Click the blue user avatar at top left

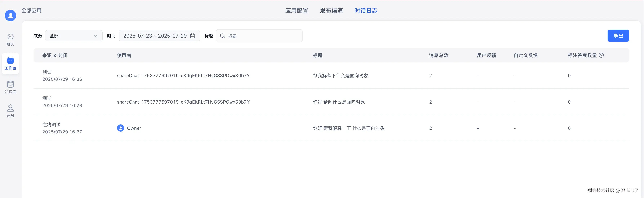click(10, 16)
